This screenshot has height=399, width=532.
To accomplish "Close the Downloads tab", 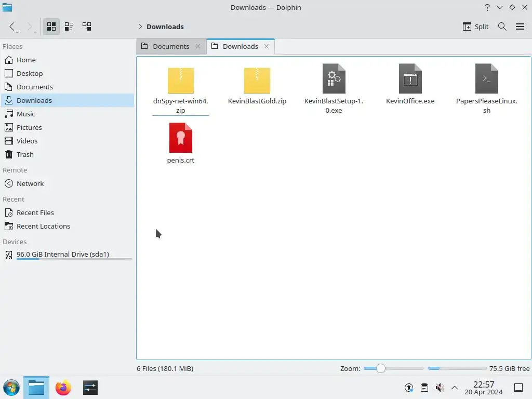I will coord(267,46).
